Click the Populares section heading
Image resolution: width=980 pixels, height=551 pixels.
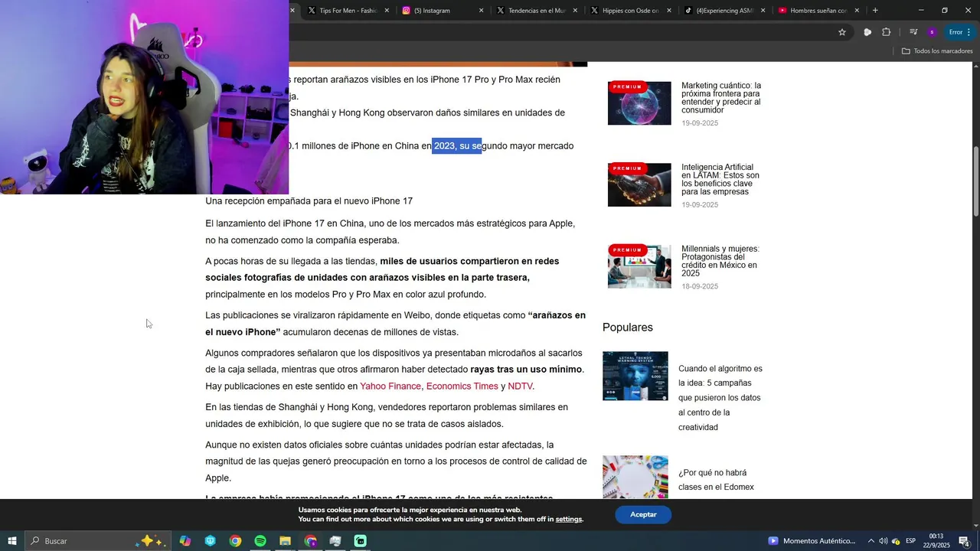click(x=628, y=328)
